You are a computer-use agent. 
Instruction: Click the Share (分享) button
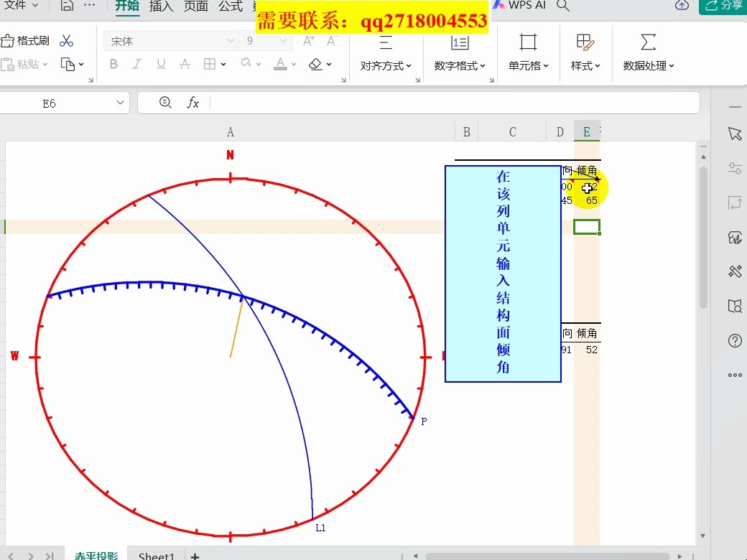coord(723,6)
